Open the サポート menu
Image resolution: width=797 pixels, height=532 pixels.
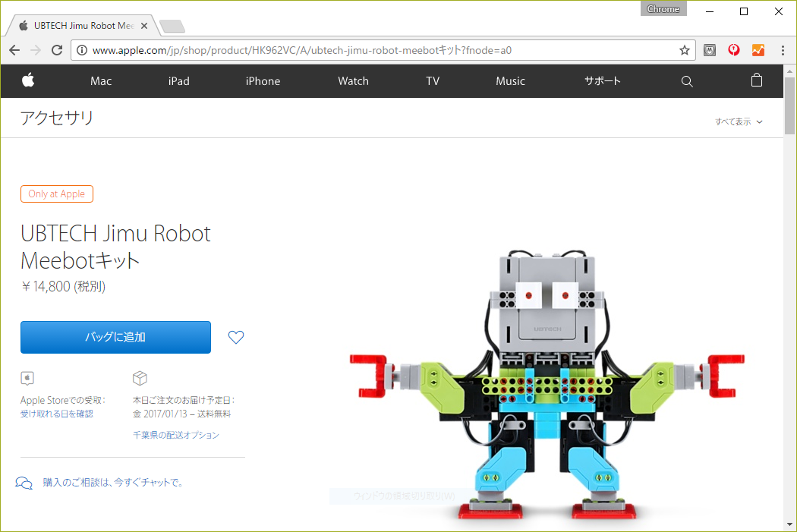pyautogui.click(x=603, y=80)
